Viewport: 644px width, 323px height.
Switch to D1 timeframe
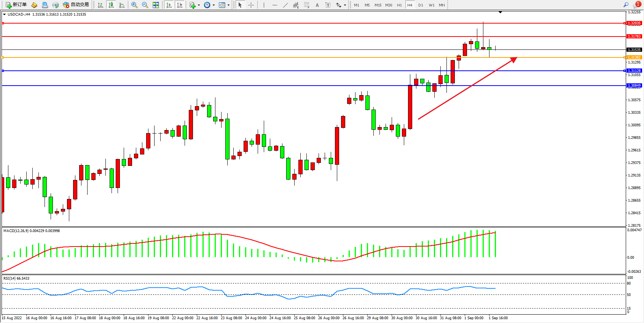[421, 5]
